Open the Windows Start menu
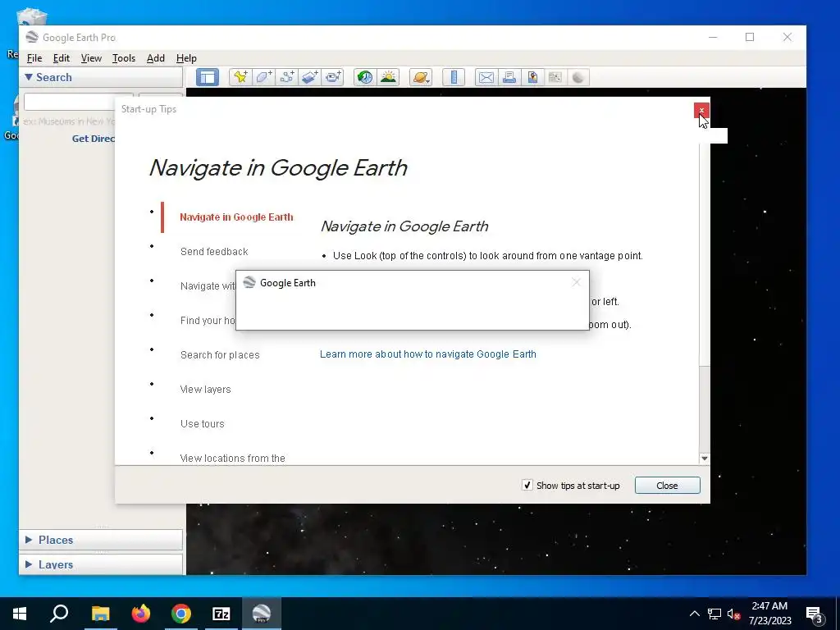The image size is (840, 630). [20, 614]
